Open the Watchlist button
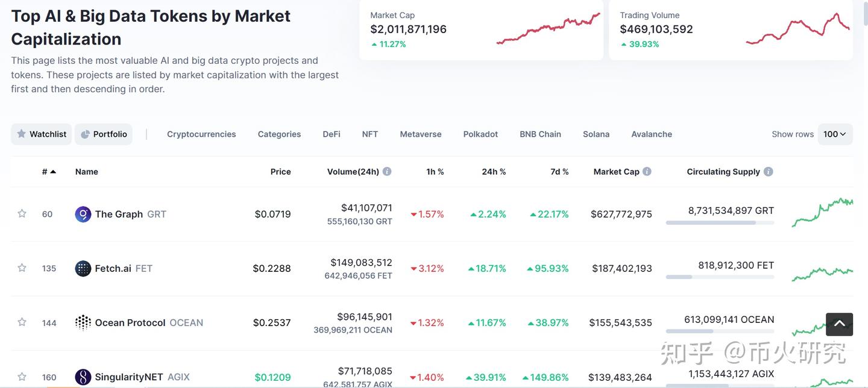The image size is (868, 388). [x=42, y=134]
